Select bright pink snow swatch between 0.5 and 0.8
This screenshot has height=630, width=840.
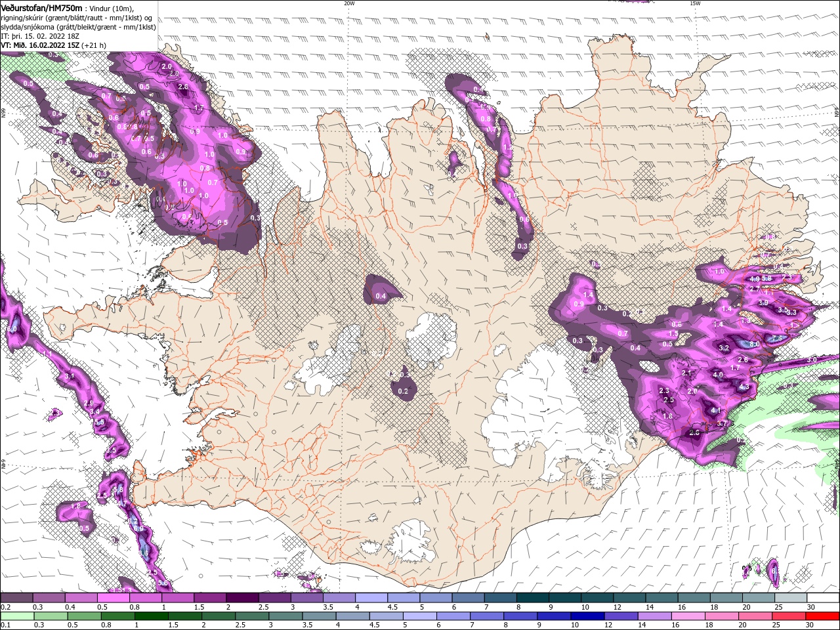point(113,598)
